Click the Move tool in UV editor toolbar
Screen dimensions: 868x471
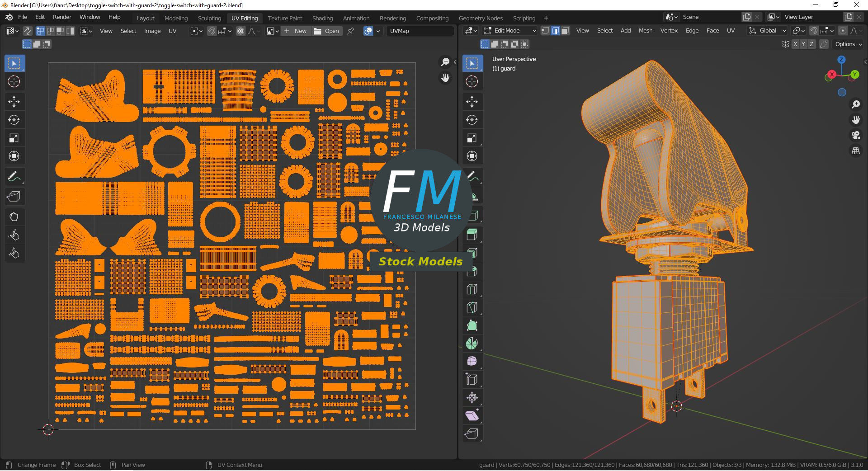14,102
